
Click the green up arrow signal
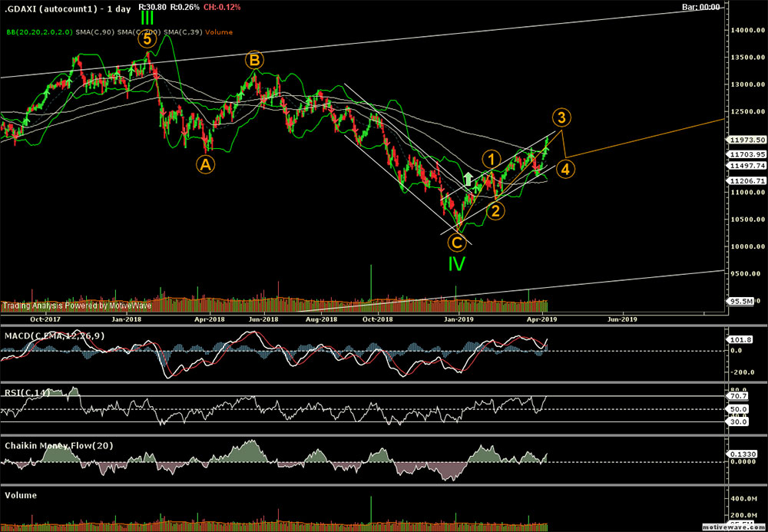[x=468, y=180]
